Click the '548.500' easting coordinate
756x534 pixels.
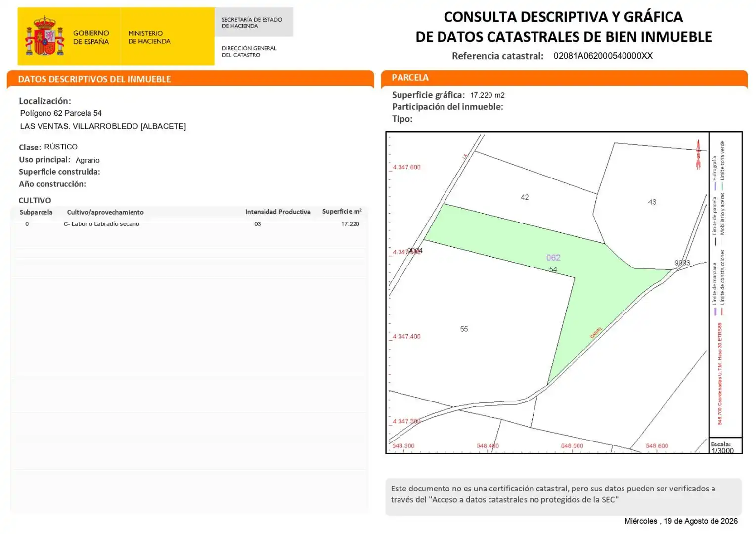tap(572, 446)
